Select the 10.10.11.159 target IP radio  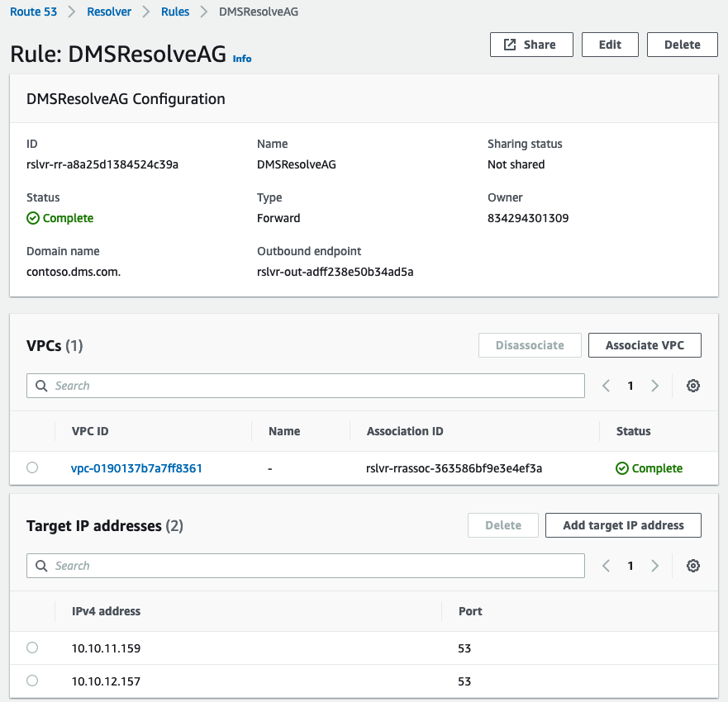click(x=32, y=647)
